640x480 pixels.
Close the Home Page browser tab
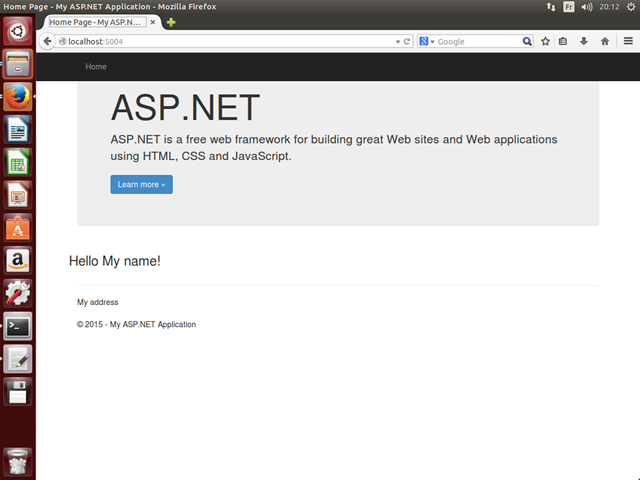tap(153, 22)
